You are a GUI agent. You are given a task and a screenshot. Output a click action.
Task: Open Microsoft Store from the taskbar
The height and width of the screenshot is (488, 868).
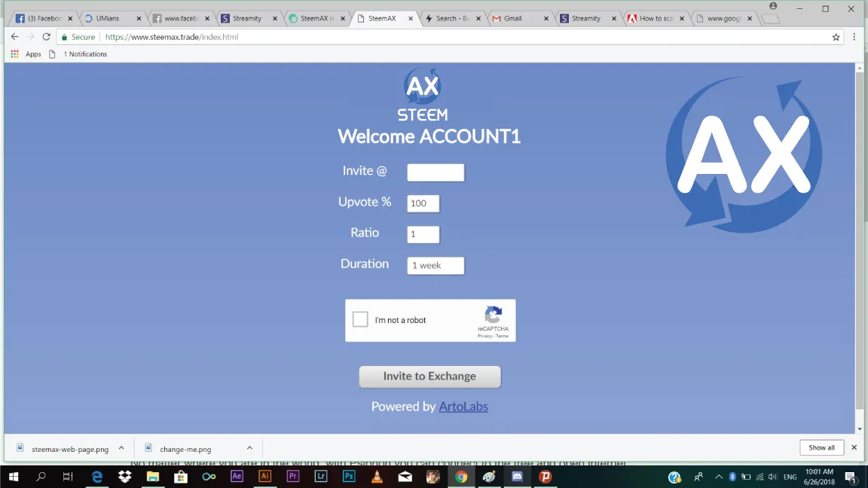coord(181,477)
